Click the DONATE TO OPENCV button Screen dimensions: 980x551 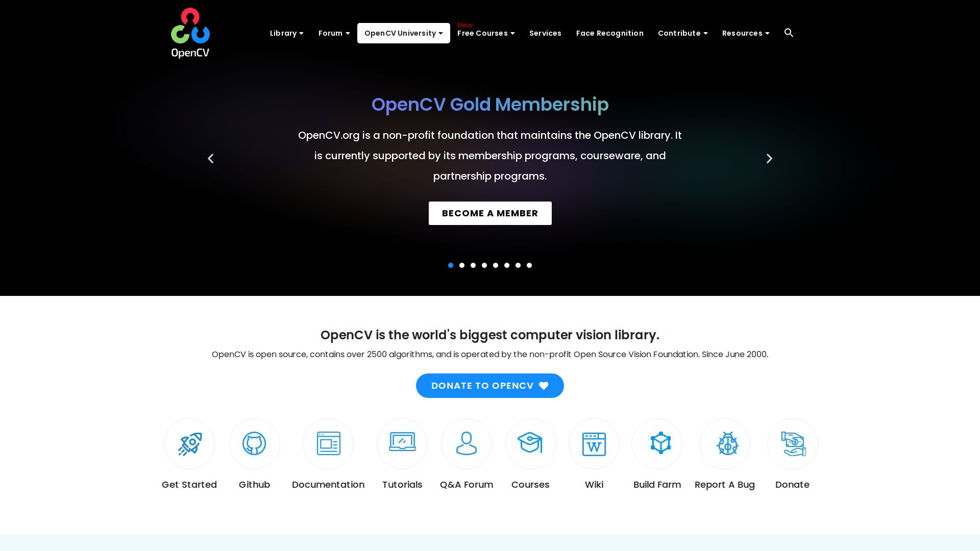(489, 385)
